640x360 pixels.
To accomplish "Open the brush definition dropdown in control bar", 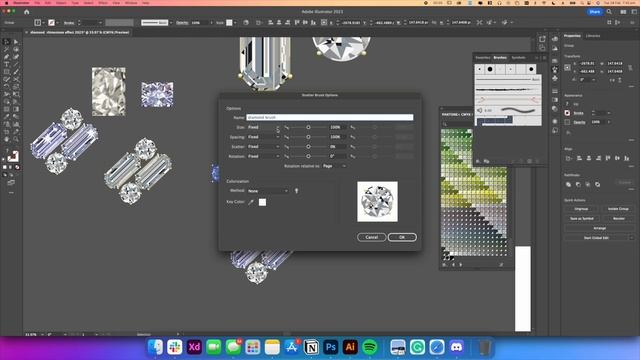I will click(171, 23).
